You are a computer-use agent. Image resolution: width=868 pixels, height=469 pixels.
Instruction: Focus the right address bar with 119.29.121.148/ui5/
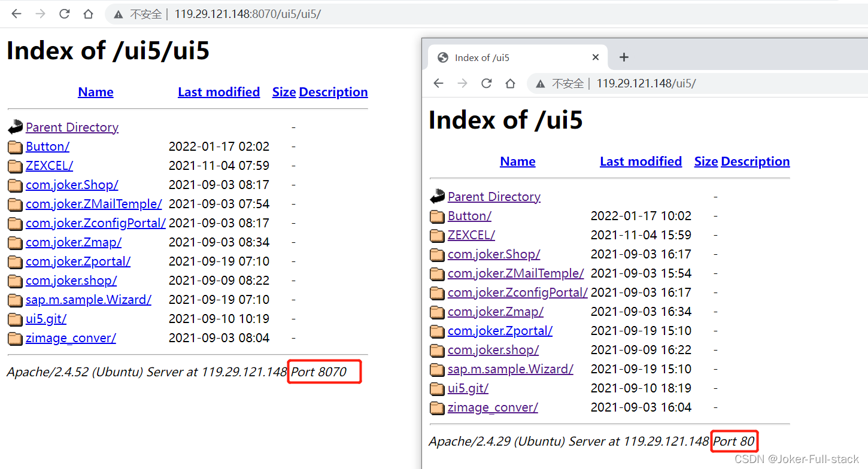(x=697, y=83)
